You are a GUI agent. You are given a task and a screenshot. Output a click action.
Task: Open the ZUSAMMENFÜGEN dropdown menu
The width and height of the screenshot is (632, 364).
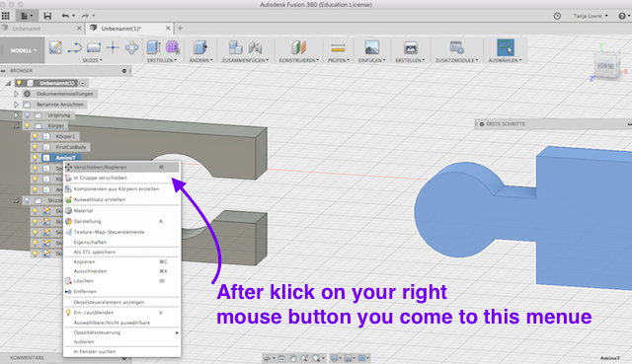[x=245, y=60]
